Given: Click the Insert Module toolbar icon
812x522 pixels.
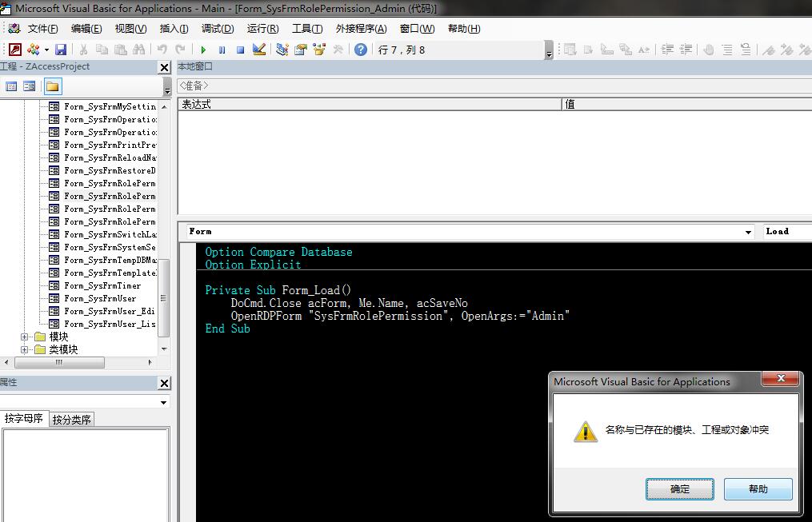Looking at the screenshot, I should pyautogui.click(x=34, y=50).
